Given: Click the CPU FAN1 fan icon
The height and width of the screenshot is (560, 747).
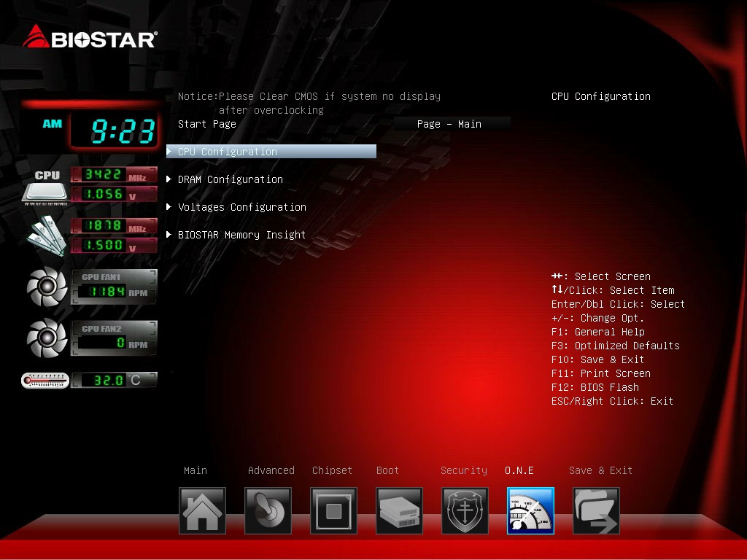Looking at the screenshot, I should coord(47,287).
